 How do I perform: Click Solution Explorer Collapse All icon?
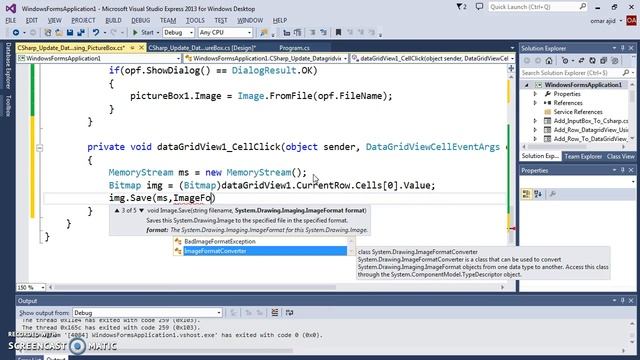click(x=603, y=61)
